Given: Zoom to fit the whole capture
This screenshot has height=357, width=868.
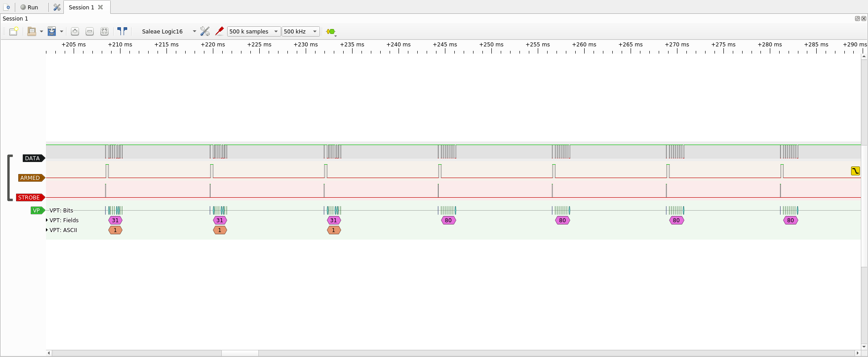Looking at the screenshot, I should coord(104,31).
